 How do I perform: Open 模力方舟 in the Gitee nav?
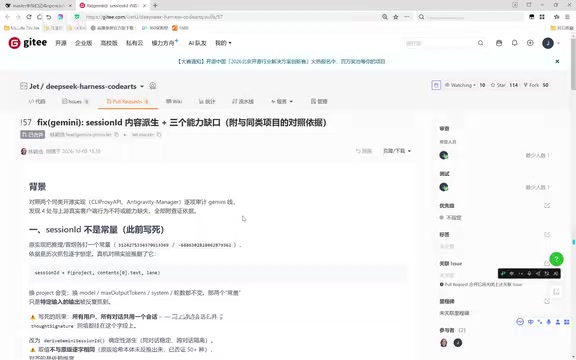164,43
